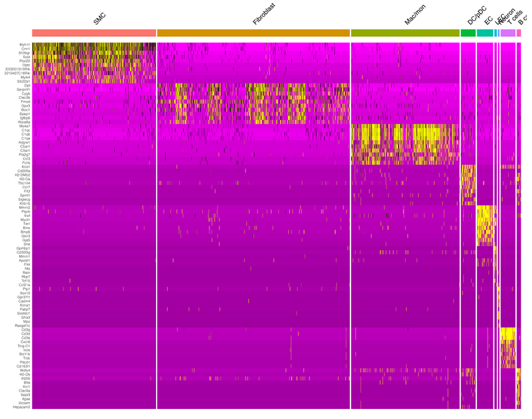Click the violet T cells color bar
Viewport: 532px width, 419px height.
pos(508,33)
